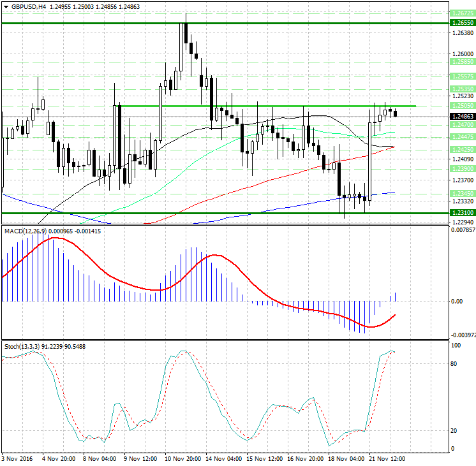Click the 10 Nov 20:00 time axis label
The image size is (476, 466).
(183, 458)
